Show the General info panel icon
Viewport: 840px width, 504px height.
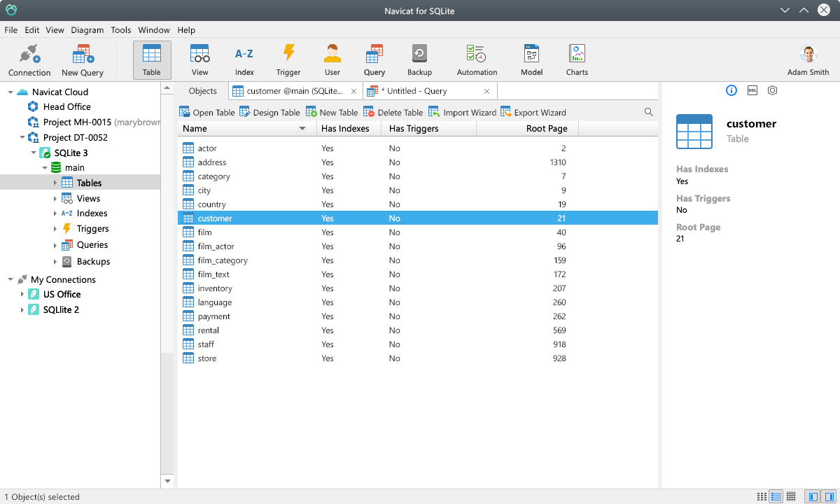(x=731, y=90)
